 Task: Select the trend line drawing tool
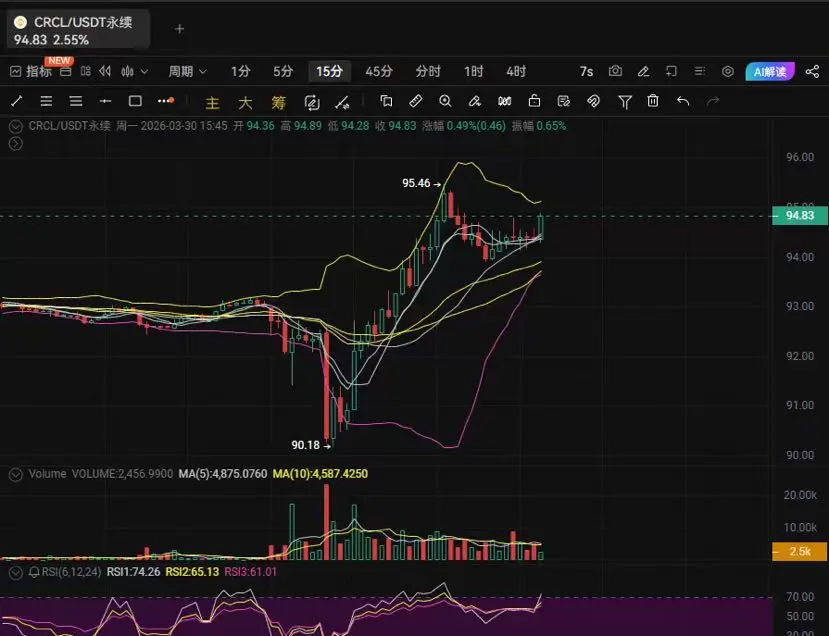point(16,100)
